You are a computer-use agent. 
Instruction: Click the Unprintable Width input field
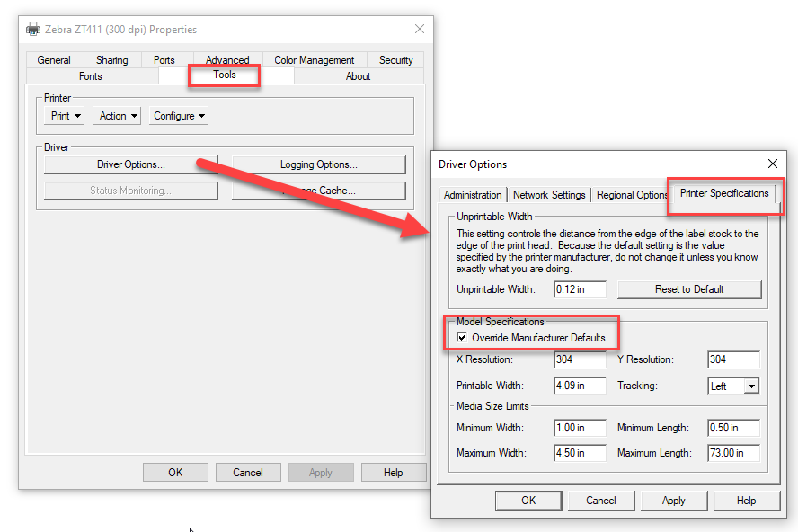581,289
